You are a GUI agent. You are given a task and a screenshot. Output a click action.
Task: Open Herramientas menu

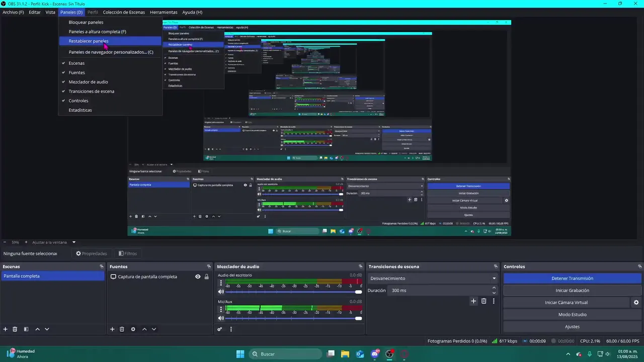click(x=164, y=12)
